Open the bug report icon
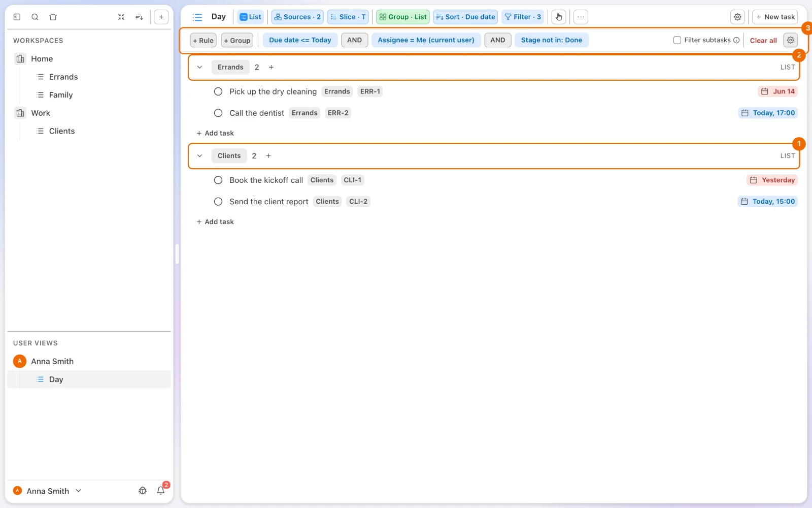Image resolution: width=812 pixels, height=508 pixels. pyautogui.click(x=143, y=491)
